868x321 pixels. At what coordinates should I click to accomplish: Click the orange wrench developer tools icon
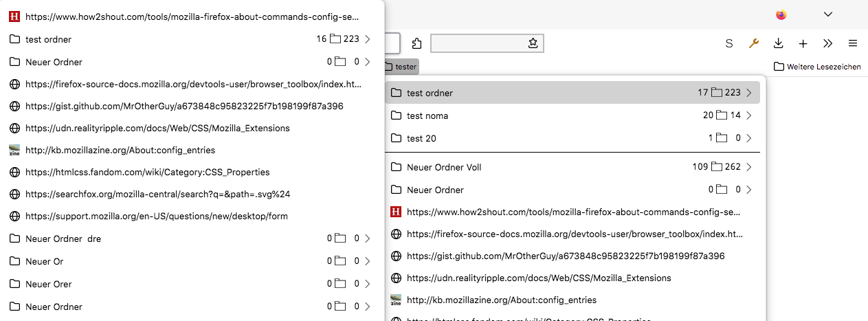click(x=753, y=43)
